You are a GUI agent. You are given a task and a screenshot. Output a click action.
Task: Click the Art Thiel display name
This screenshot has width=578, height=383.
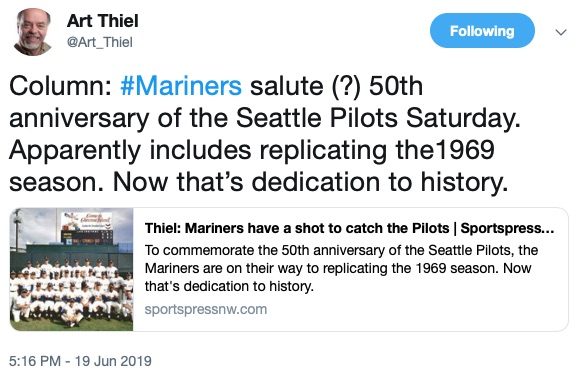102,21
